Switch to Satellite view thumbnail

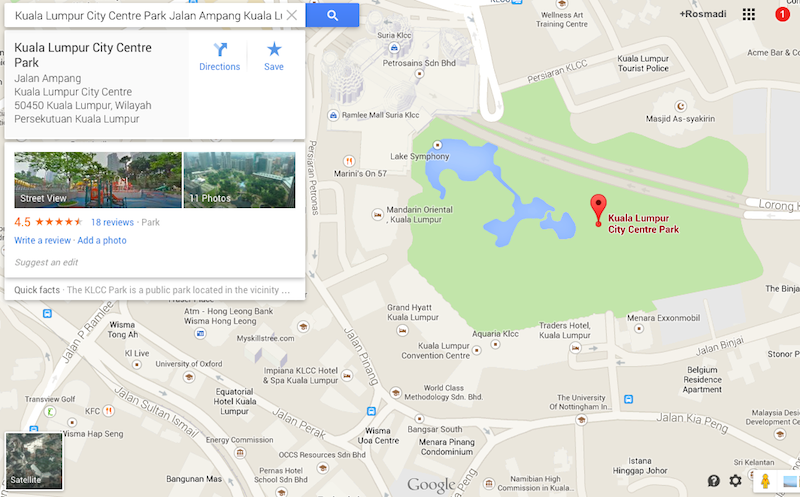click(34, 461)
